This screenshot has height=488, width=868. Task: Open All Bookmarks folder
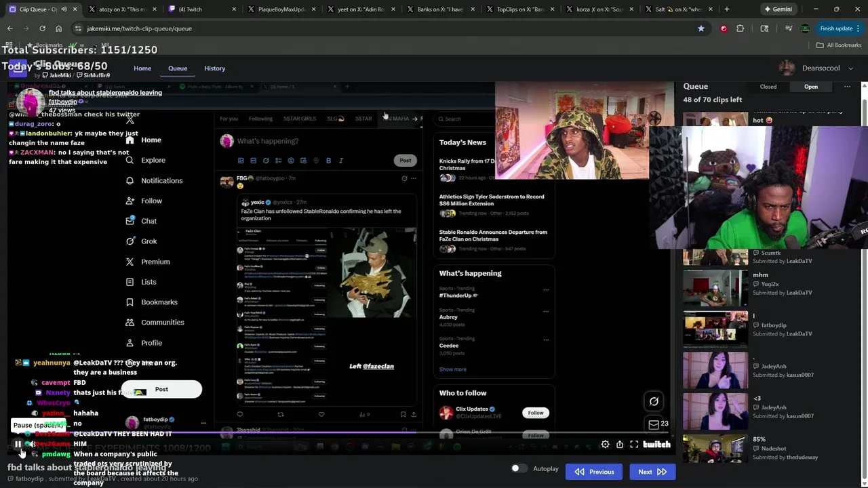click(839, 45)
